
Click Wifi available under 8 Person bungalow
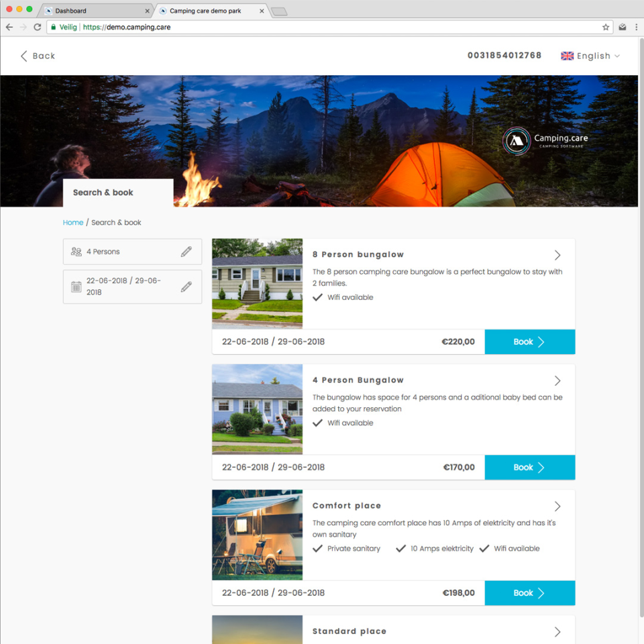coord(350,297)
